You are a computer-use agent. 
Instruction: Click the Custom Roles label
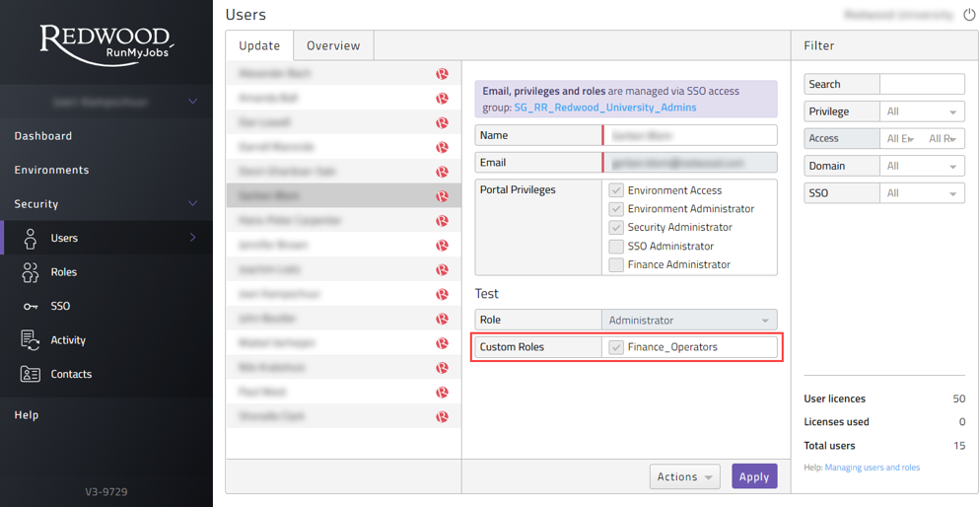[x=512, y=347]
